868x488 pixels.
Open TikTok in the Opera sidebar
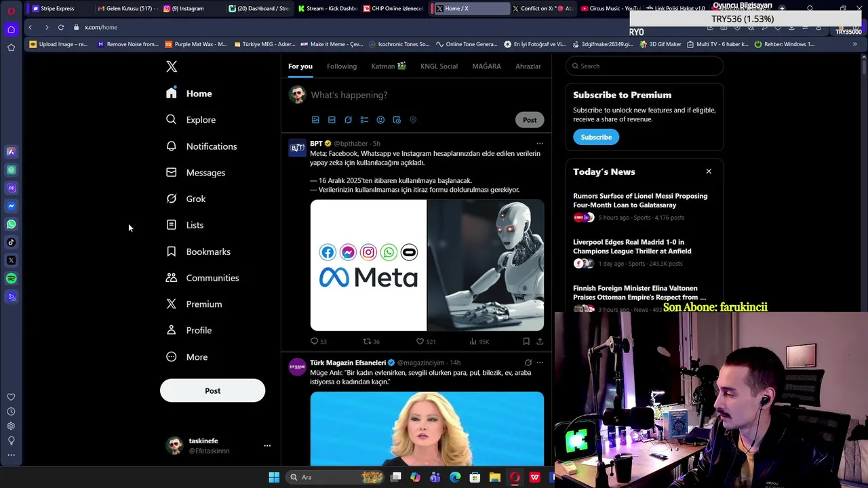click(11, 242)
